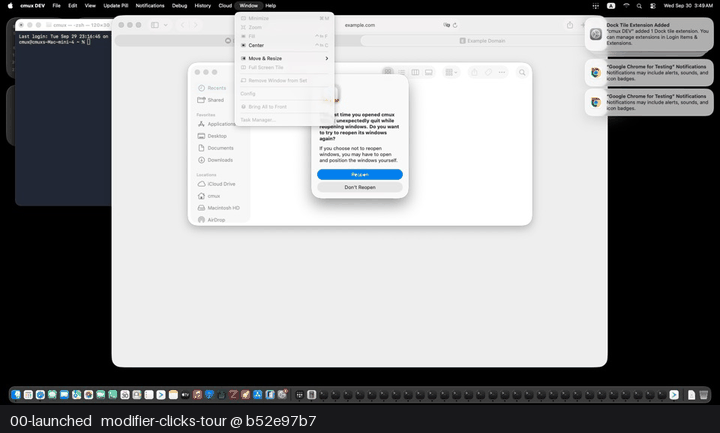This screenshot has height=433, width=720.
Task: Reload the example.com page in the browser
Action: click(x=455, y=25)
